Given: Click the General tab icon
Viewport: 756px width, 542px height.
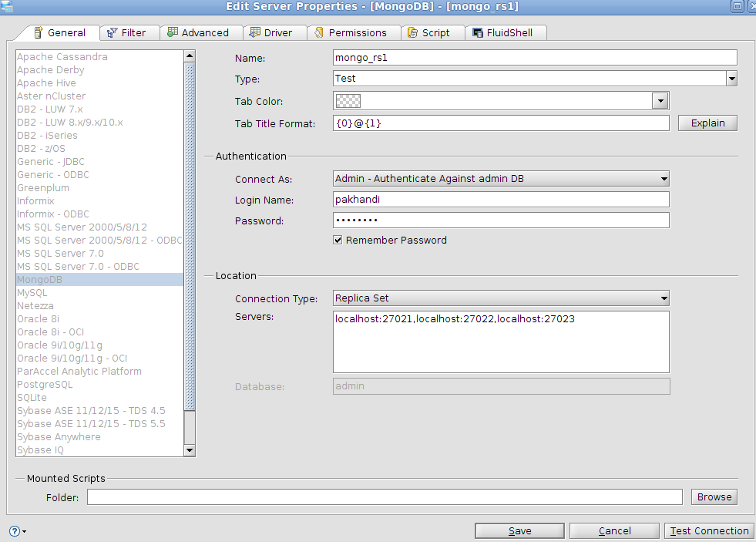Looking at the screenshot, I should pyautogui.click(x=38, y=33).
